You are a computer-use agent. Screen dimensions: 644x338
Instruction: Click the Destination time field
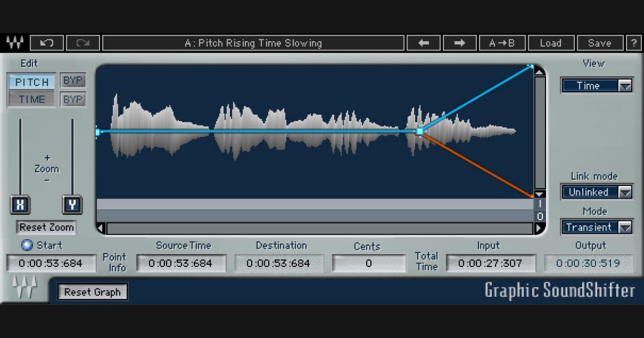point(279,263)
